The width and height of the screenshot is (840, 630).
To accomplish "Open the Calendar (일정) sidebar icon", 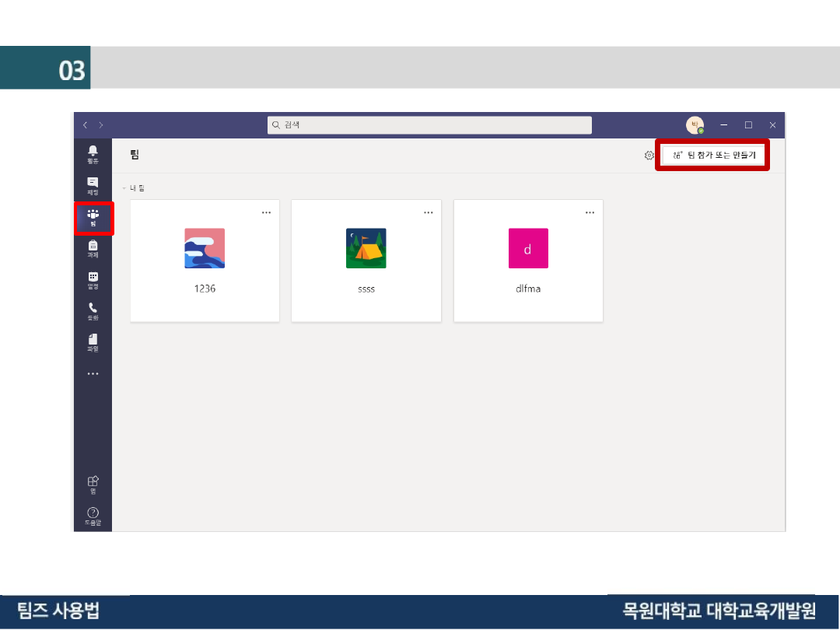I will 93,279.
